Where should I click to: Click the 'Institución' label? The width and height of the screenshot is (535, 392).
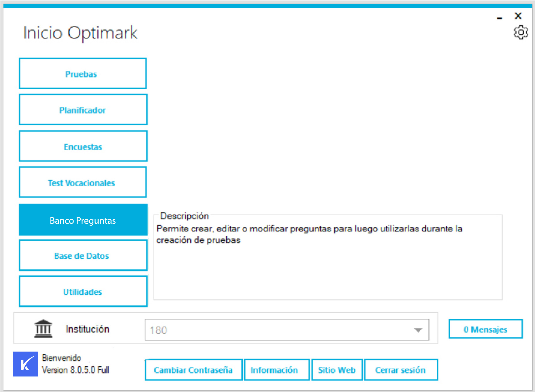click(x=87, y=329)
